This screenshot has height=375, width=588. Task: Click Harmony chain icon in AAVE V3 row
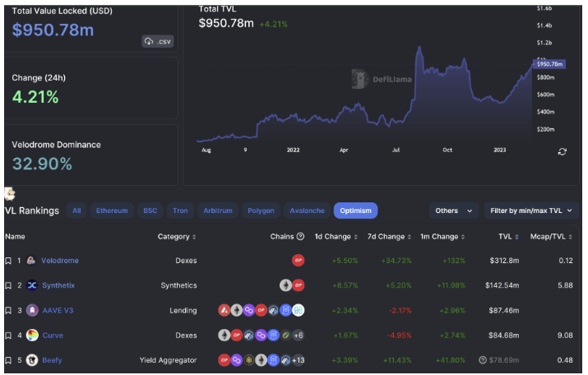point(299,310)
